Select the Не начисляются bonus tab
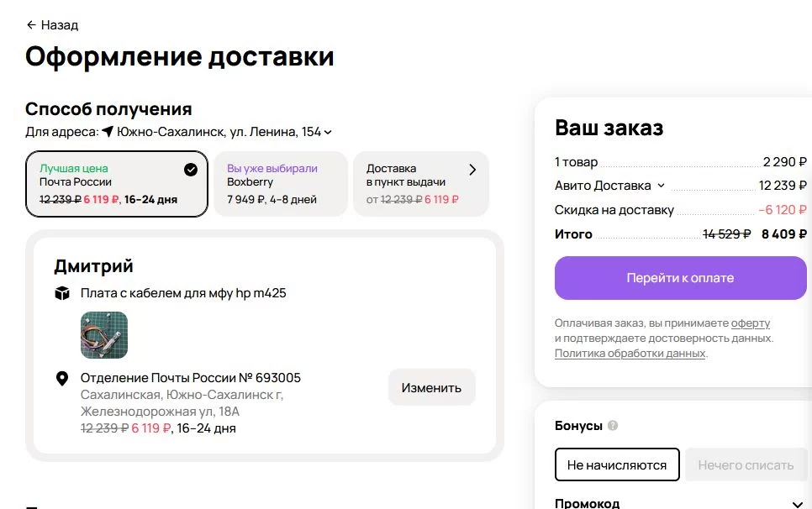Screen dimensions: 812x509 coord(617,464)
